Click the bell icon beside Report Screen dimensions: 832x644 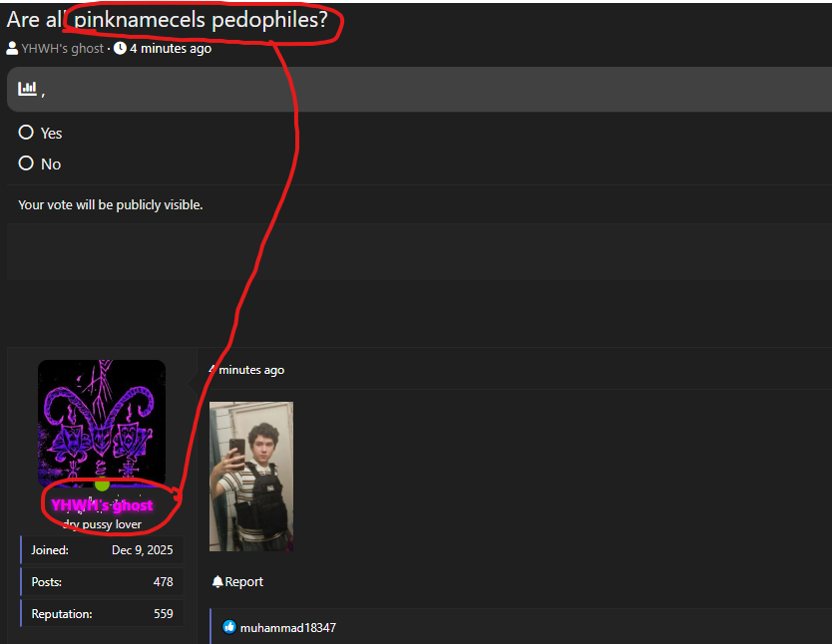(x=217, y=581)
